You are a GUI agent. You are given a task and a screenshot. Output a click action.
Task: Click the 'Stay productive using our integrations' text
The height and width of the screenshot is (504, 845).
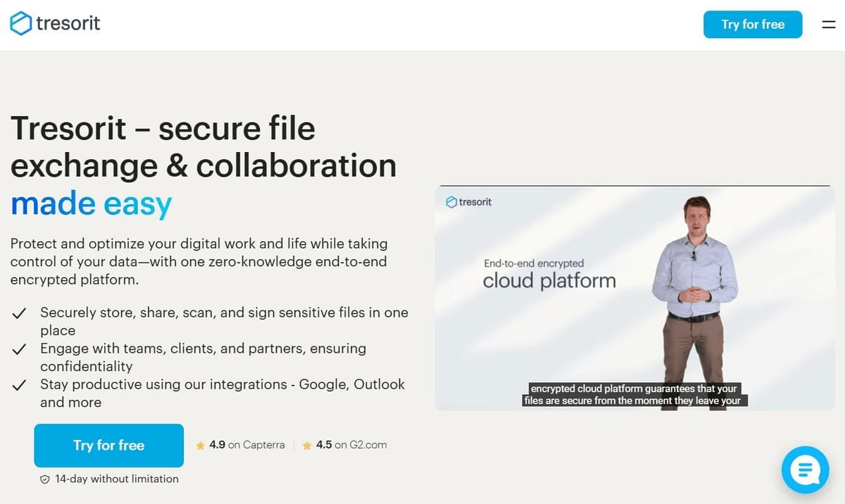coord(223,393)
